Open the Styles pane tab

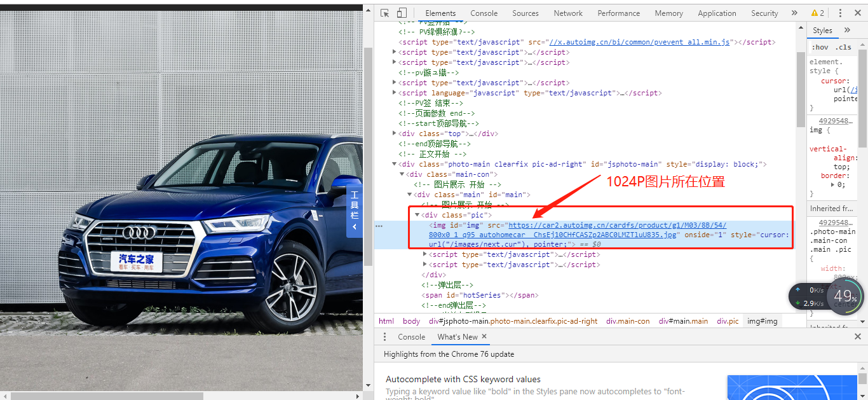click(822, 31)
